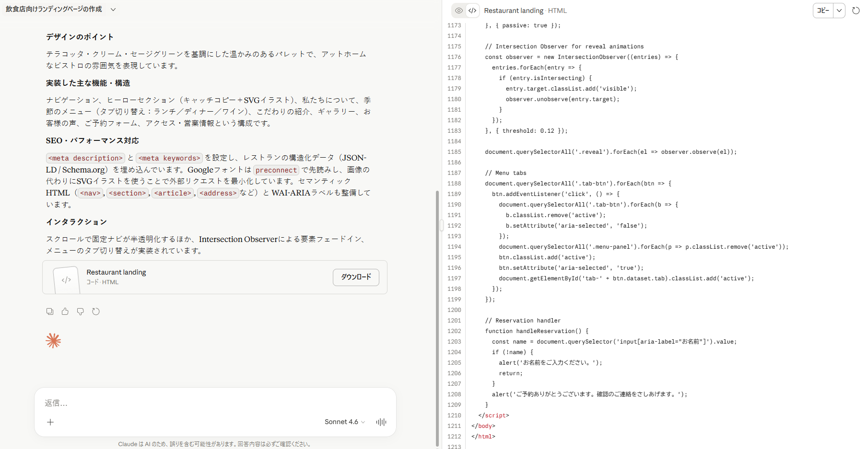Copy the response with the copy icon

(50, 311)
